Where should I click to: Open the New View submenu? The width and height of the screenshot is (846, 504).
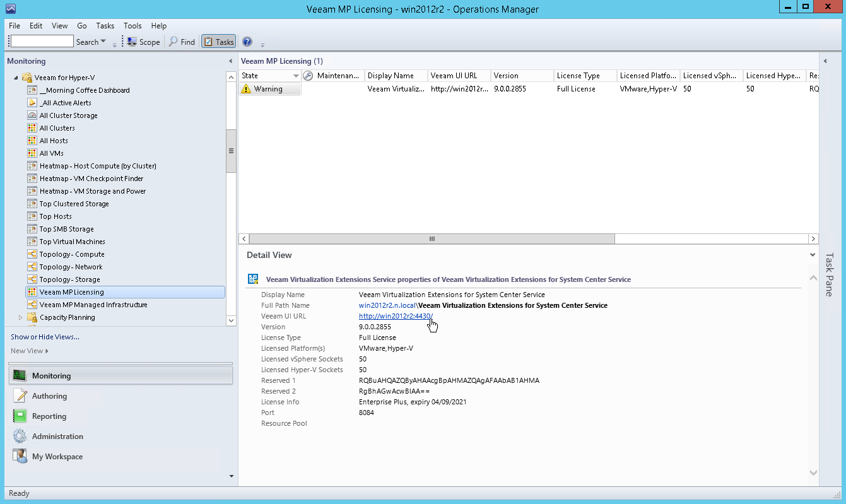click(x=30, y=351)
